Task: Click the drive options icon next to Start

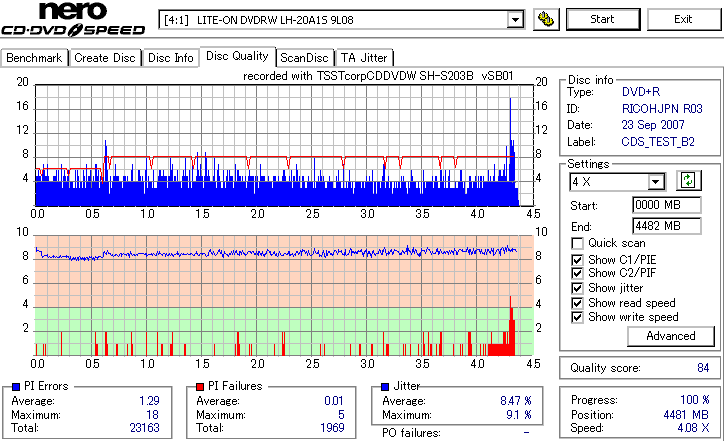Action: pyautogui.click(x=546, y=19)
